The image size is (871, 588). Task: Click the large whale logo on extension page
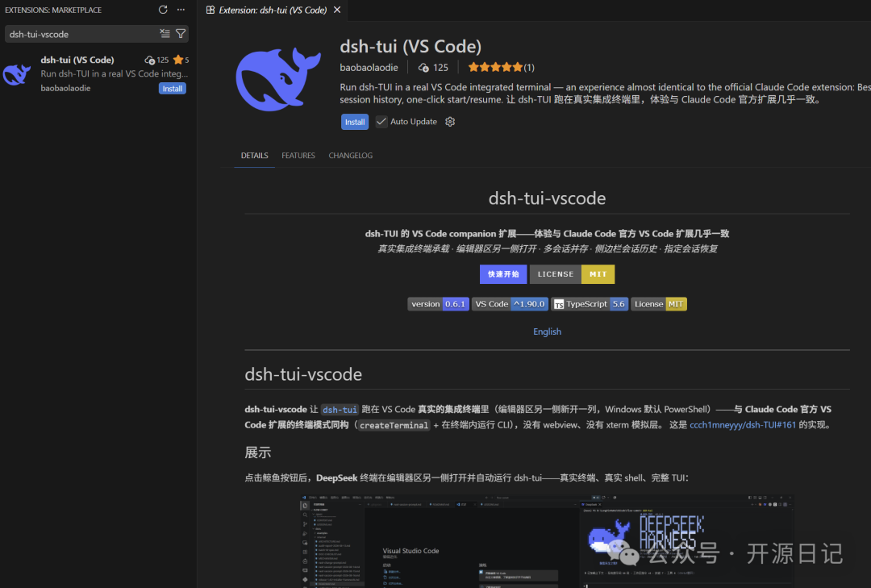(278, 78)
